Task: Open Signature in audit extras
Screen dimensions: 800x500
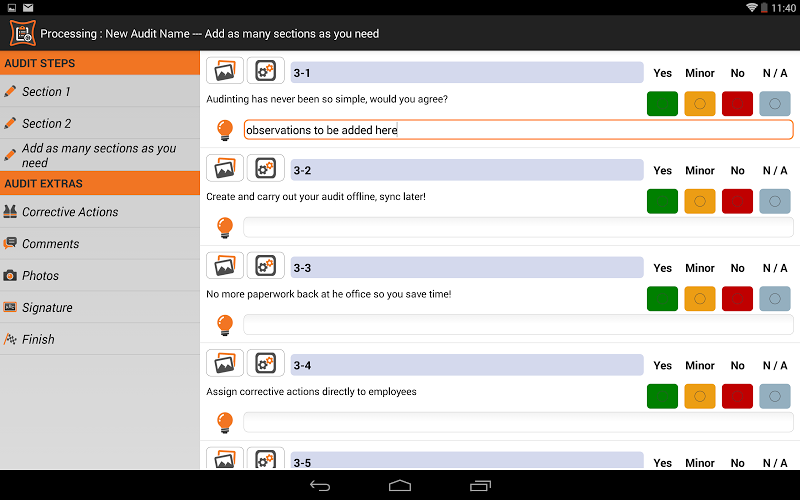Action: coord(100,307)
